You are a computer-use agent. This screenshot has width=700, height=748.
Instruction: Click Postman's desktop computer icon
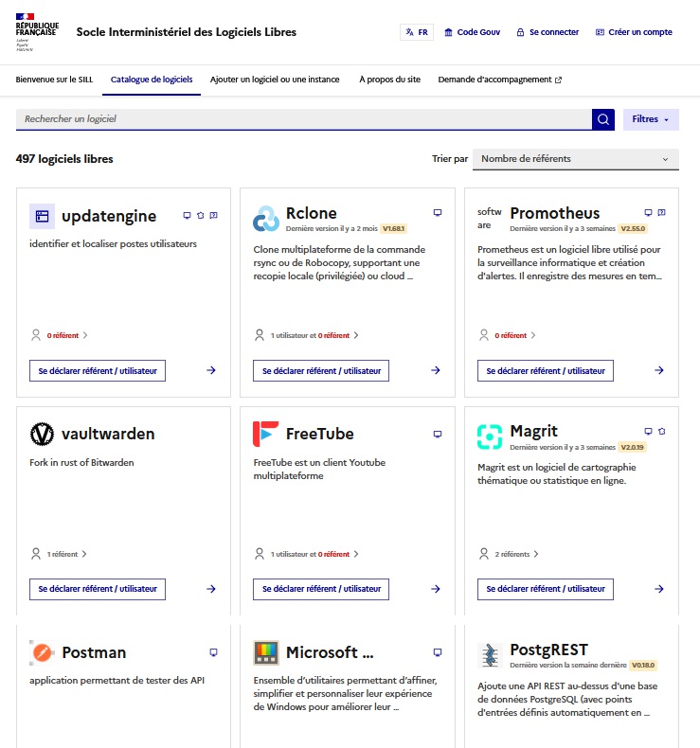click(214, 652)
